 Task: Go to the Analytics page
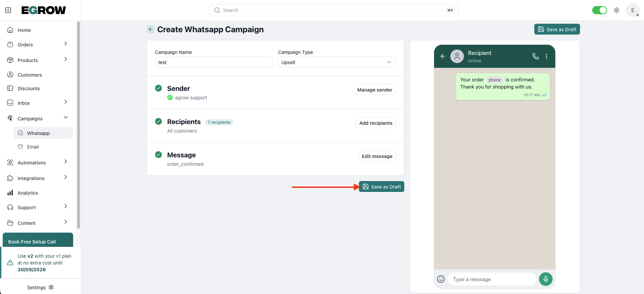click(28, 193)
